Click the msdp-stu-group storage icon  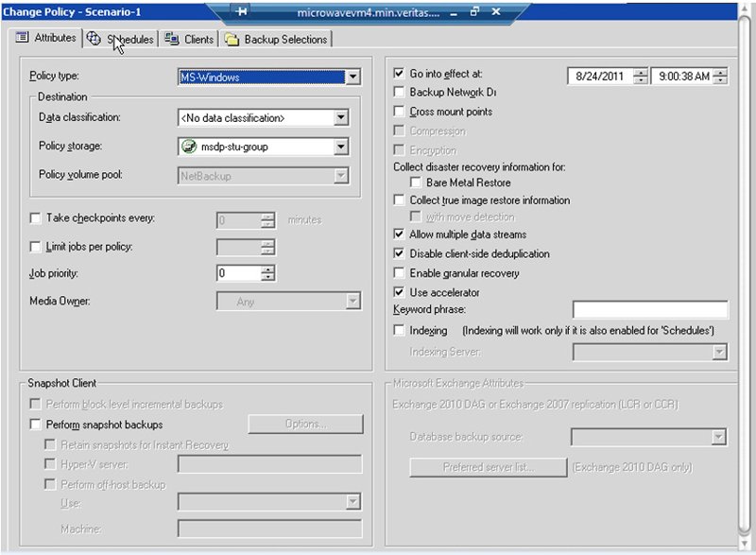[x=189, y=147]
